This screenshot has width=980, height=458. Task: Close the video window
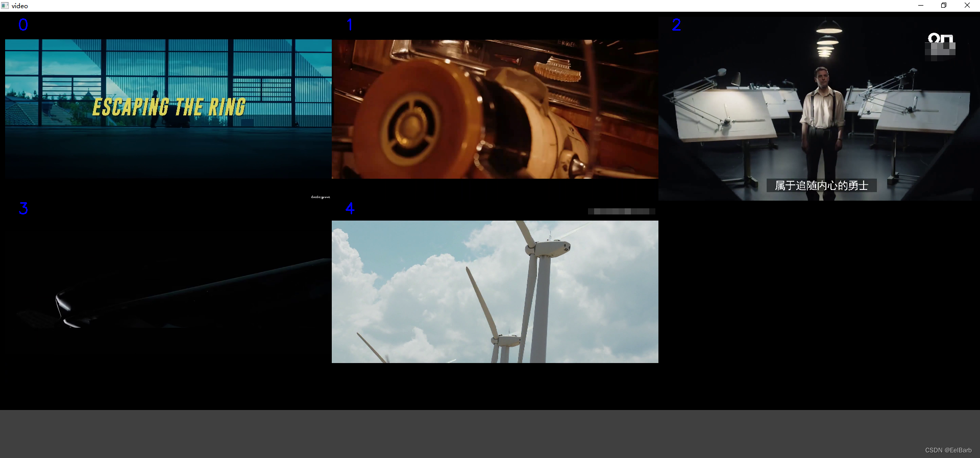tap(967, 6)
